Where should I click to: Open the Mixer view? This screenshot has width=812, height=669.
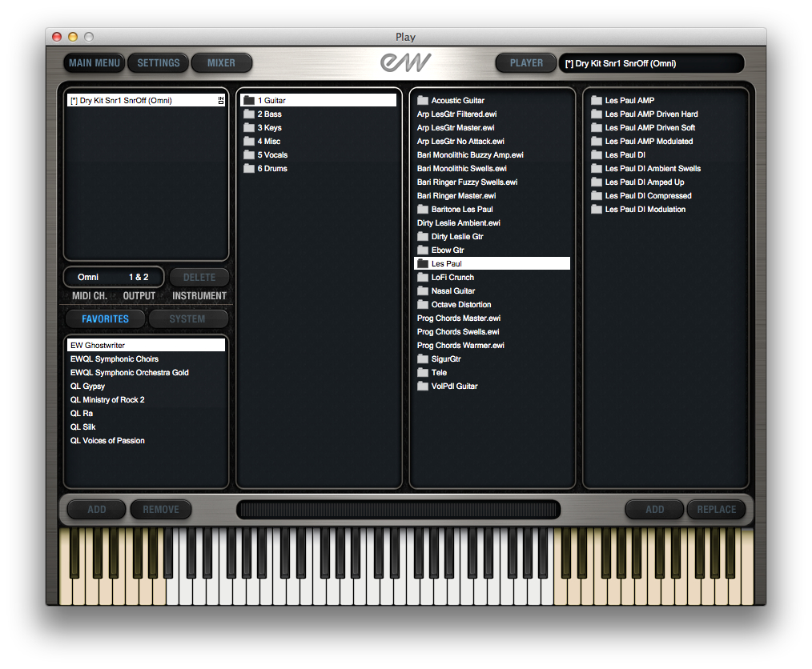coord(222,63)
